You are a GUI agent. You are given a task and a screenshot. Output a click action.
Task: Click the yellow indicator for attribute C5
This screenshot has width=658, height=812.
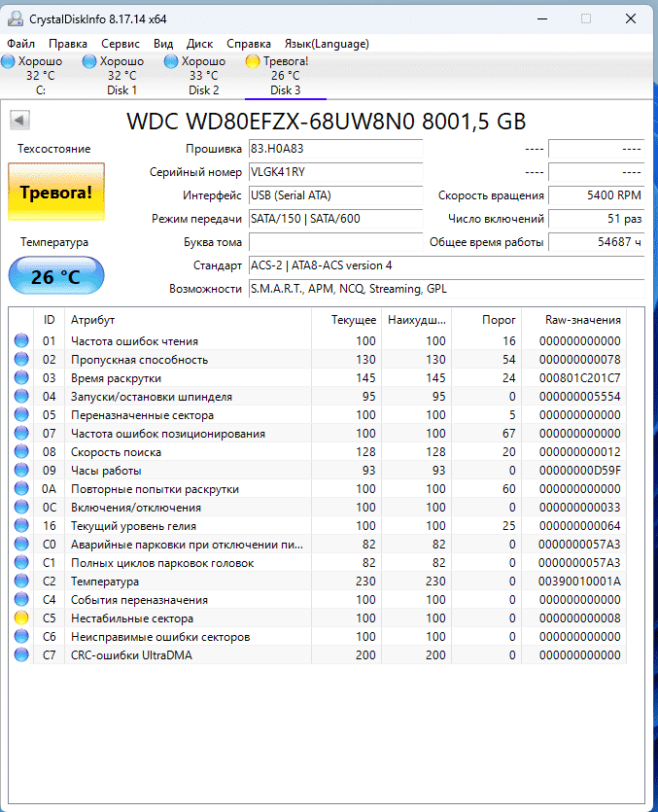[x=21, y=618]
